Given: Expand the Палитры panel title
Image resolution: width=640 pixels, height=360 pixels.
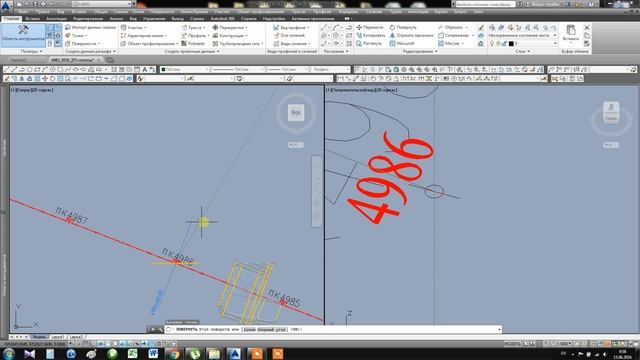Looking at the screenshot, I should click(31, 51).
